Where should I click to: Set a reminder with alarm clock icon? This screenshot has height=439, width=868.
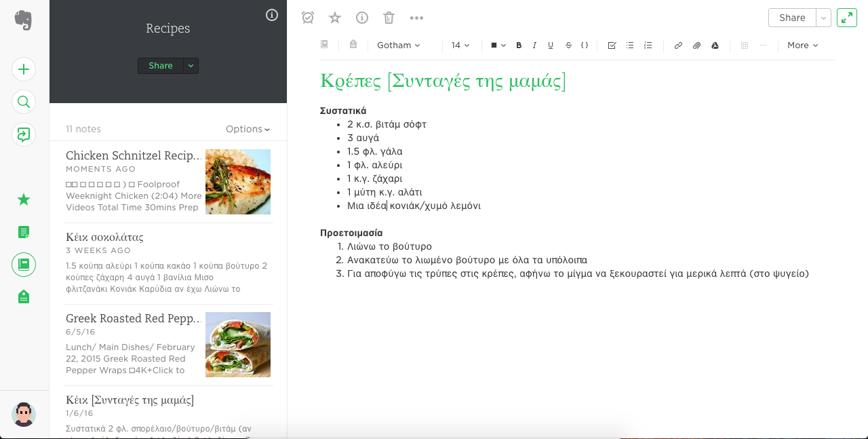point(308,18)
